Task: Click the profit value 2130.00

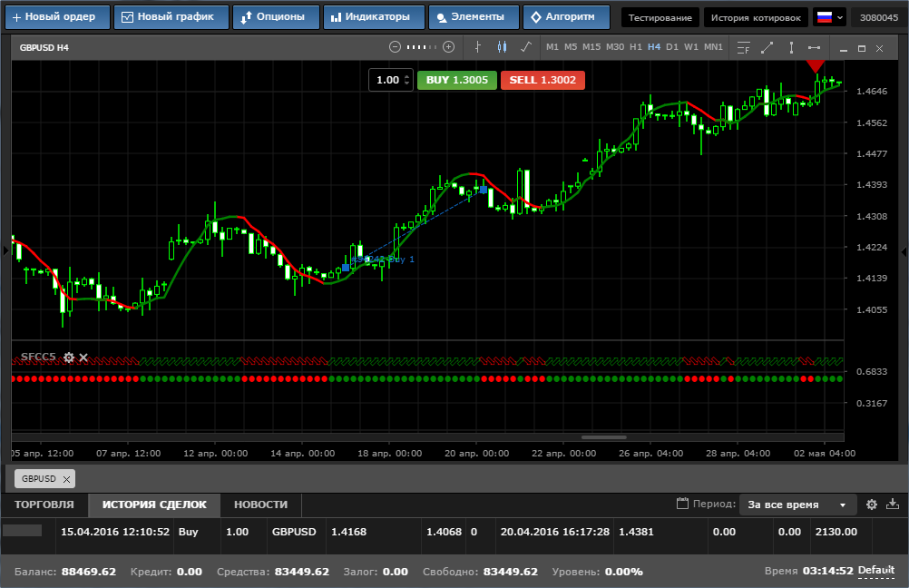Action: pyautogui.click(x=836, y=532)
